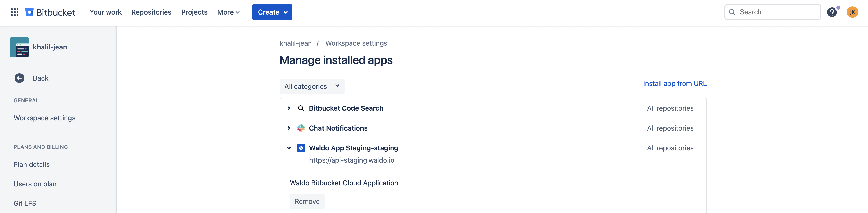Viewport: 868px width, 213px height.
Task: Expand the Bitbucket Code Search row
Action: click(x=289, y=108)
